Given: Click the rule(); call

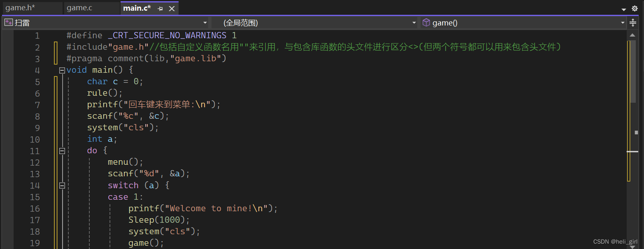Looking at the screenshot, I should click(x=105, y=93).
